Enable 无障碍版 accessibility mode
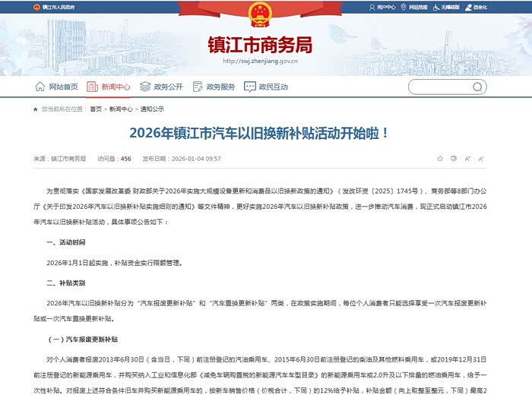Image resolution: width=532 pixels, height=398 pixels. click(446, 7)
